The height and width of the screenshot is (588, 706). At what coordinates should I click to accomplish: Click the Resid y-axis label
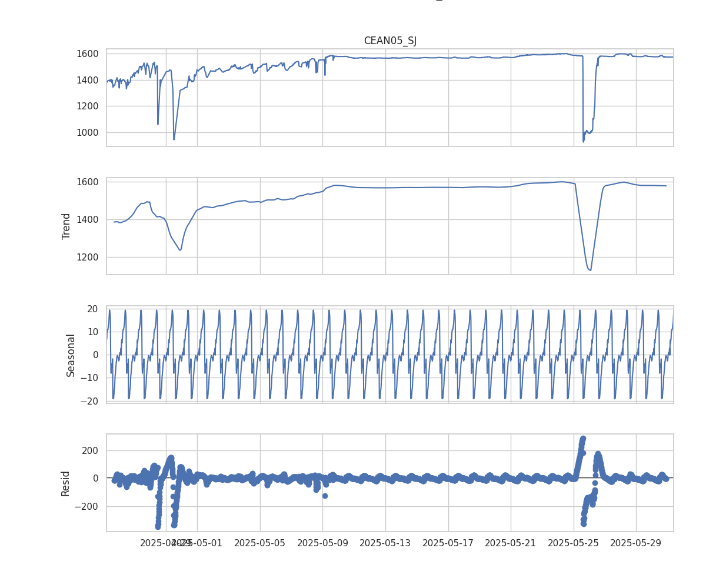point(66,483)
